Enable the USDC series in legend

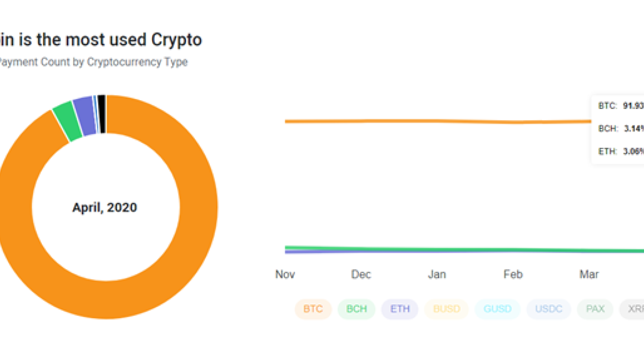(549, 309)
